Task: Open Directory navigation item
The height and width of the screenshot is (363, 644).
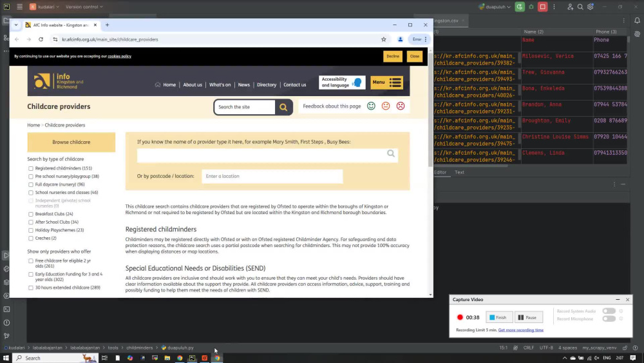Action: tap(267, 84)
